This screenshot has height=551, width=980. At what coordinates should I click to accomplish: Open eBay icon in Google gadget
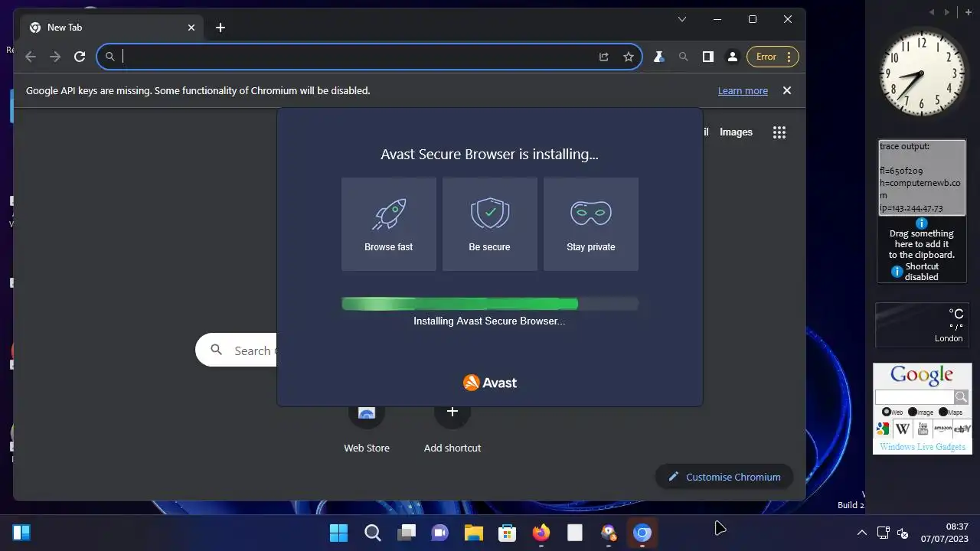coord(962,429)
